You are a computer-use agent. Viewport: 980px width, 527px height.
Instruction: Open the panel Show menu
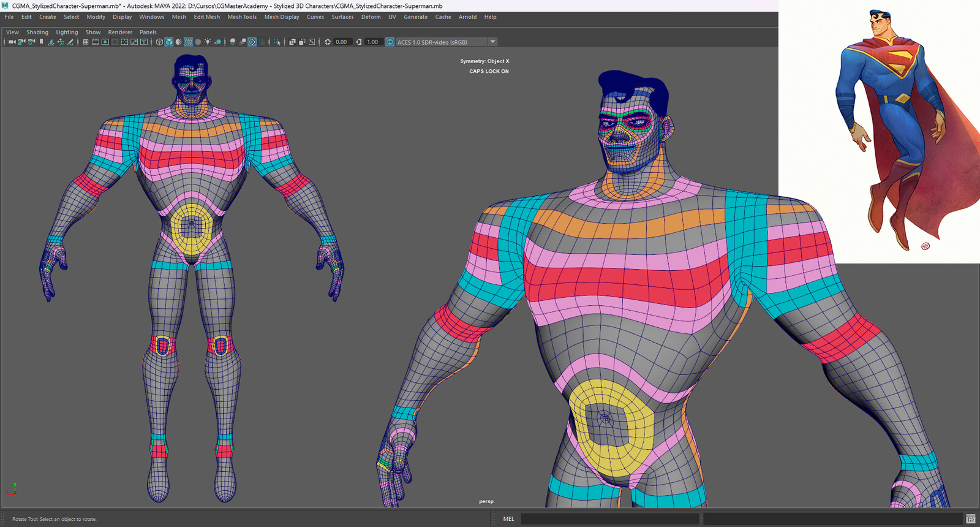coord(93,32)
